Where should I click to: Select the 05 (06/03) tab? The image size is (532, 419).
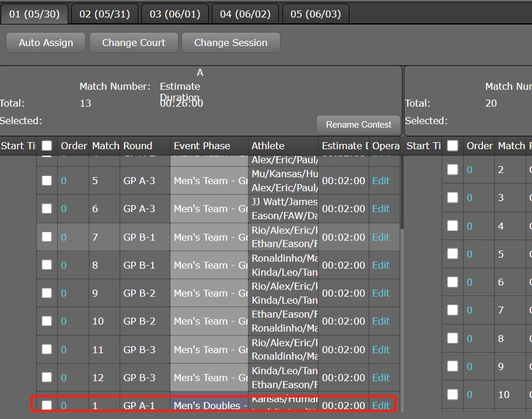pyautogui.click(x=315, y=14)
